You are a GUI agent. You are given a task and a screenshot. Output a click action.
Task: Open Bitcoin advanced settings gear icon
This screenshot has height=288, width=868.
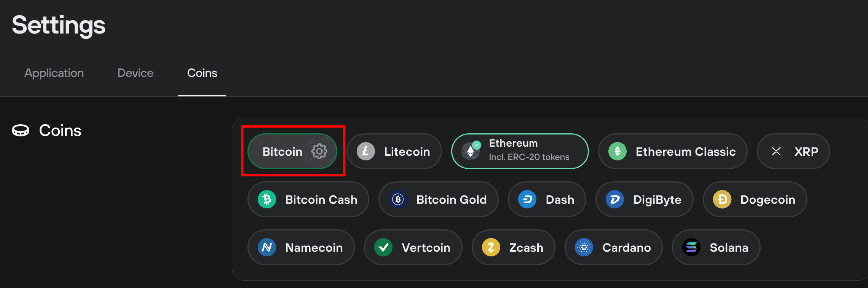click(x=319, y=151)
